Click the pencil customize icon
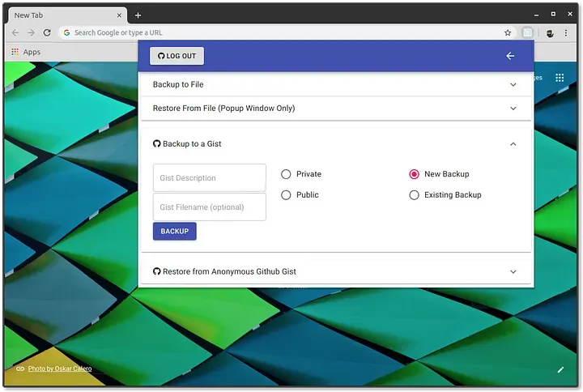 [560, 370]
